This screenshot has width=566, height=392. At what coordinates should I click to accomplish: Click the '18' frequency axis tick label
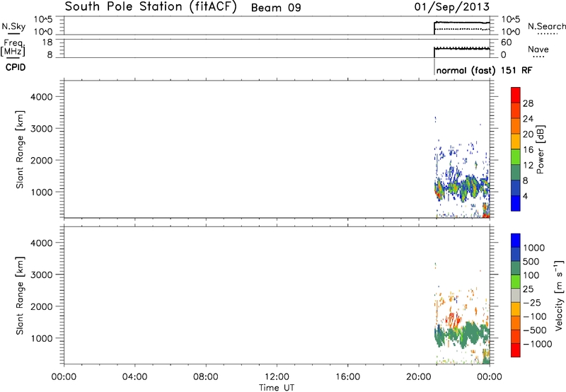pos(47,42)
